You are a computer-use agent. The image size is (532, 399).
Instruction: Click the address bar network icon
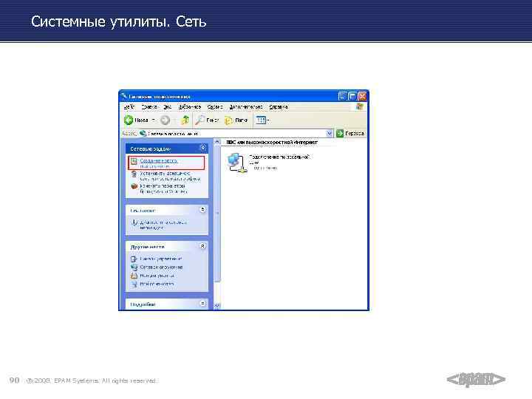(x=143, y=133)
